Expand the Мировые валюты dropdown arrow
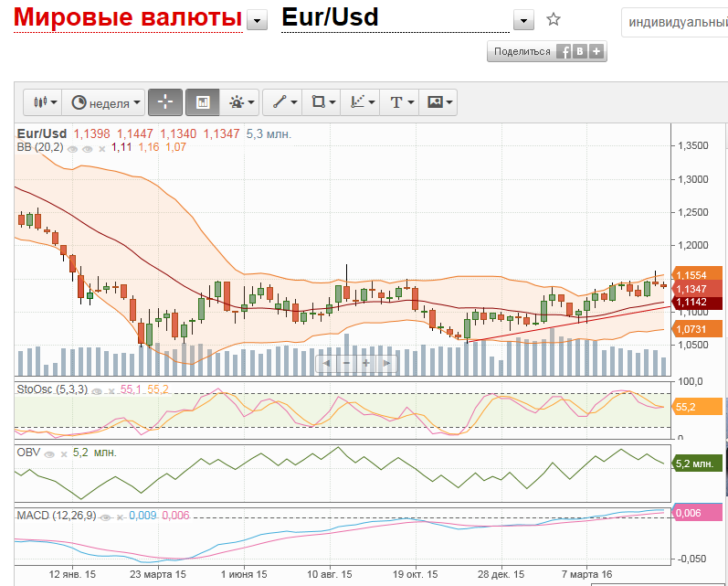 tap(258, 21)
